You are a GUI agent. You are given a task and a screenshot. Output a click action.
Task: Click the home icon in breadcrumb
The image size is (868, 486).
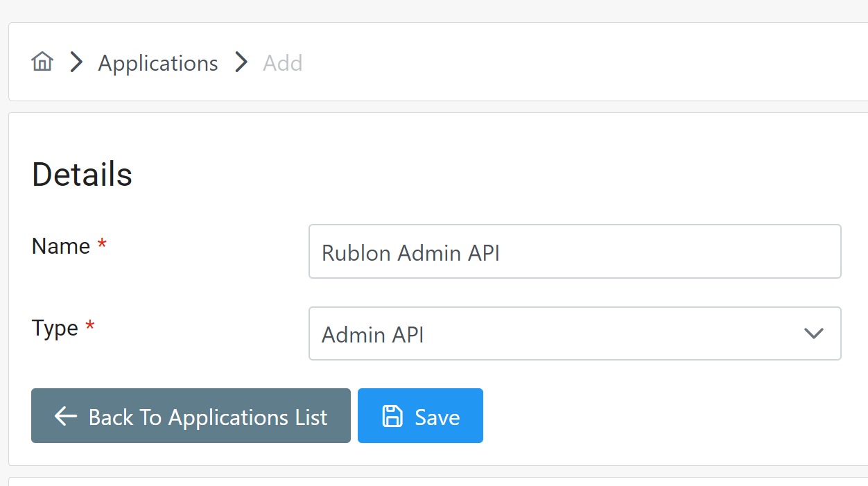[x=42, y=62]
